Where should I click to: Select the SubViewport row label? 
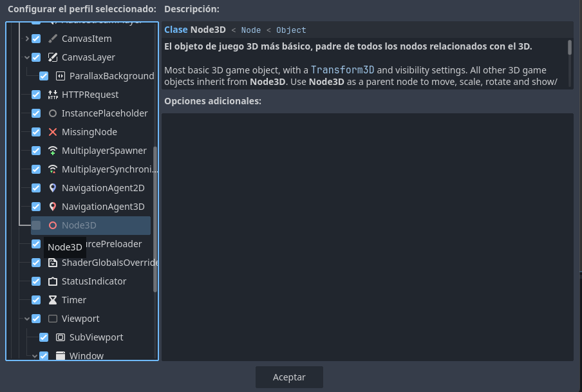click(96, 337)
